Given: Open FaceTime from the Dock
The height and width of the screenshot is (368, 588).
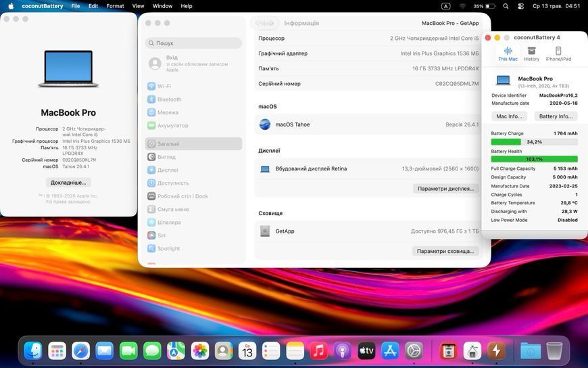Looking at the screenshot, I should [128, 351].
